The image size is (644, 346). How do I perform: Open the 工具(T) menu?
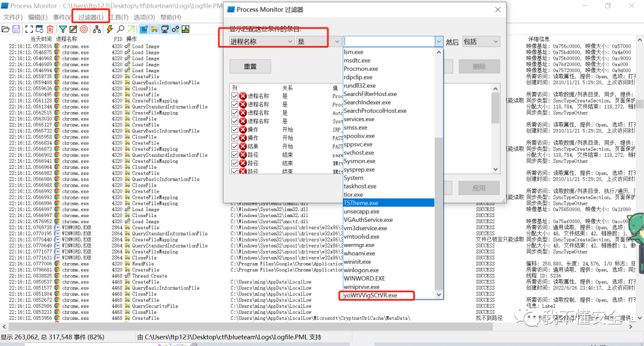(119, 17)
